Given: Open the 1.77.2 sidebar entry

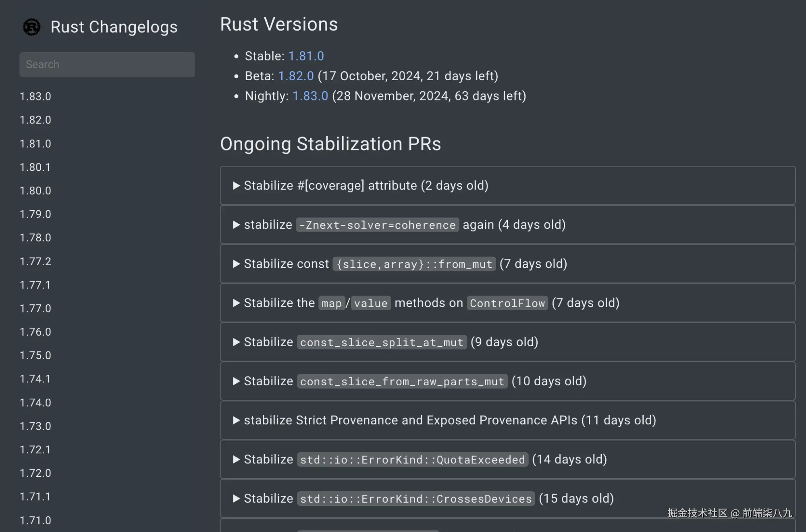Looking at the screenshot, I should (x=35, y=262).
